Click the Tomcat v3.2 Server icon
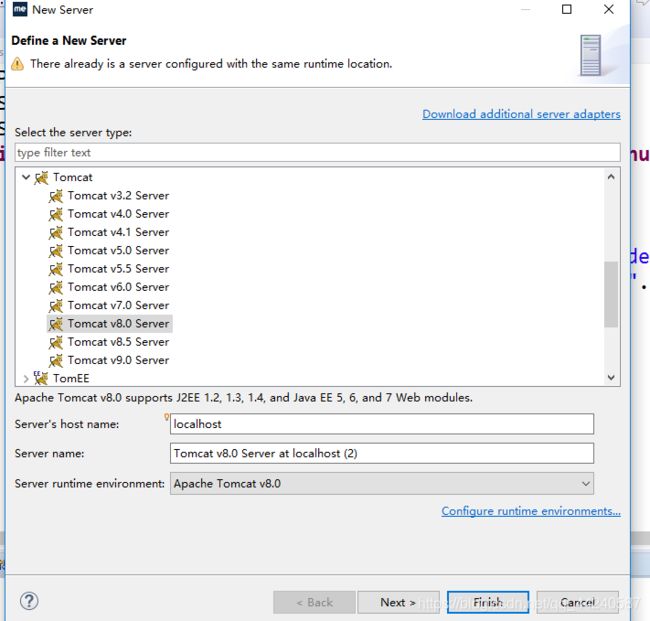This screenshot has width=650, height=621. click(x=56, y=196)
